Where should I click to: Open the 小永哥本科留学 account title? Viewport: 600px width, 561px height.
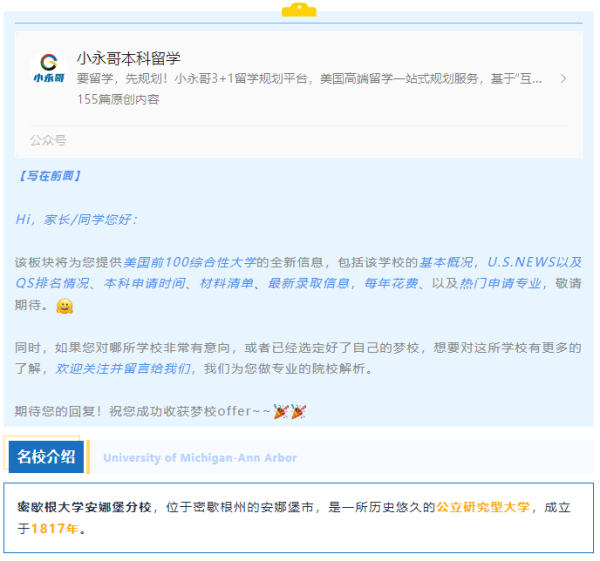coord(128,58)
